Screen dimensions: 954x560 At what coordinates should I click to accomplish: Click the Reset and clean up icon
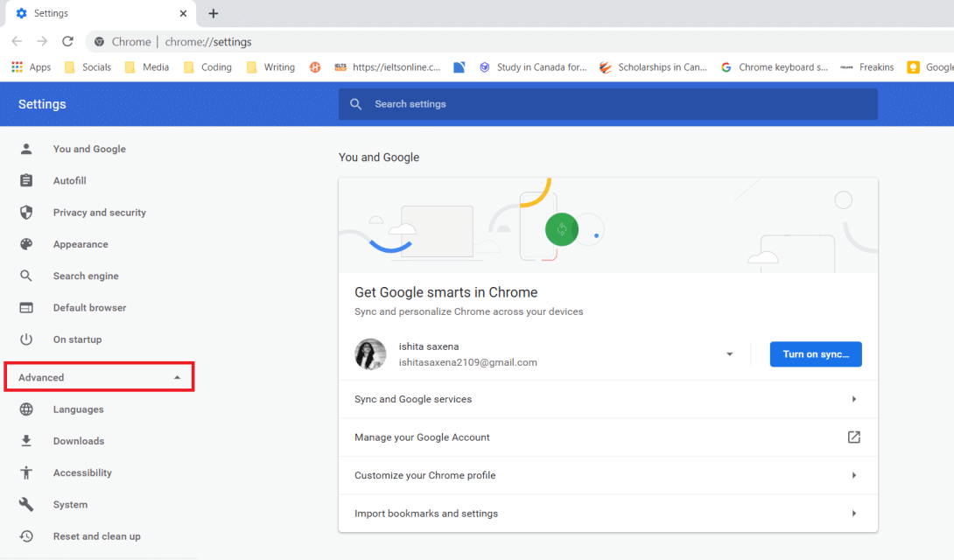point(26,536)
